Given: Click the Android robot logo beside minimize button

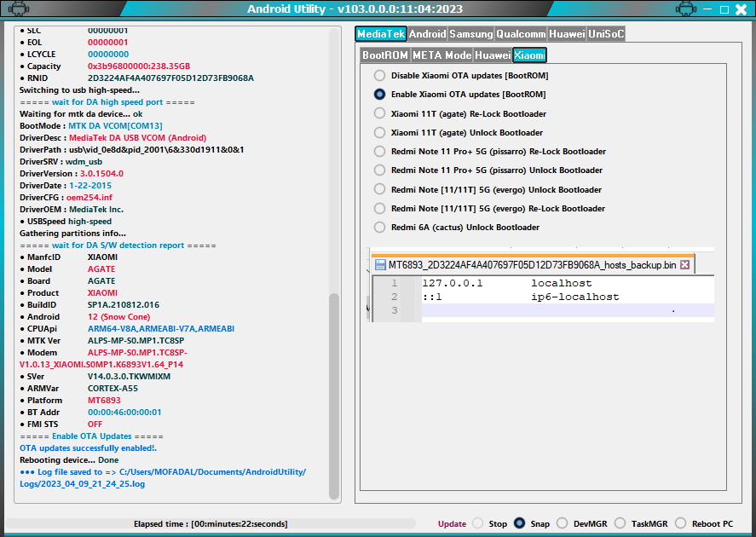Looking at the screenshot, I should tap(685, 9).
